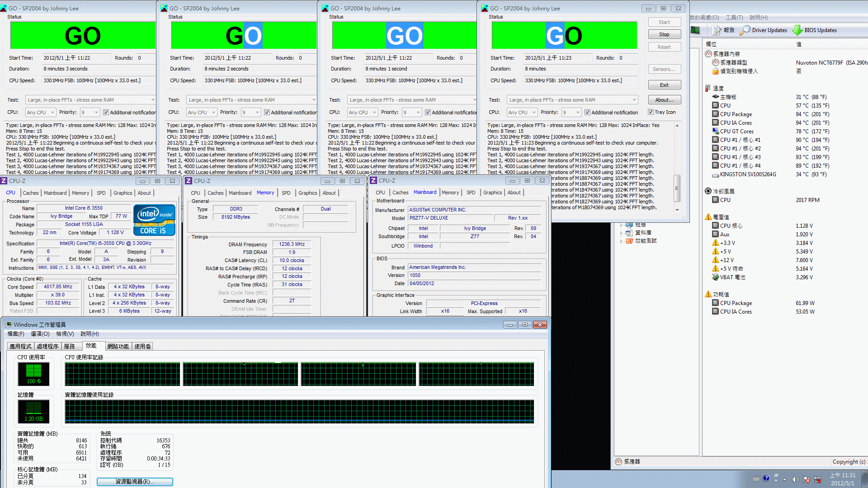The width and height of the screenshot is (868, 488).
Task: Switch to the 網路功能 tab in Task Manager
Action: [x=118, y=346]
